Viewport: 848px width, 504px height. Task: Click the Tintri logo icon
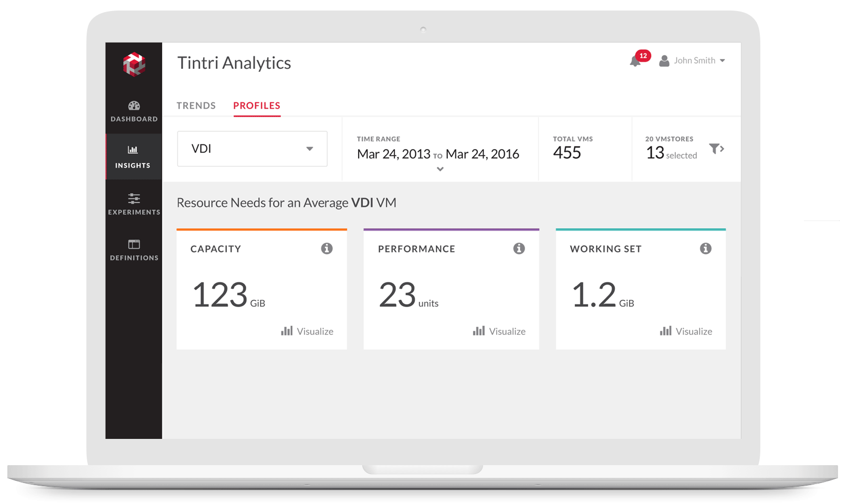(x=134, y=64)
